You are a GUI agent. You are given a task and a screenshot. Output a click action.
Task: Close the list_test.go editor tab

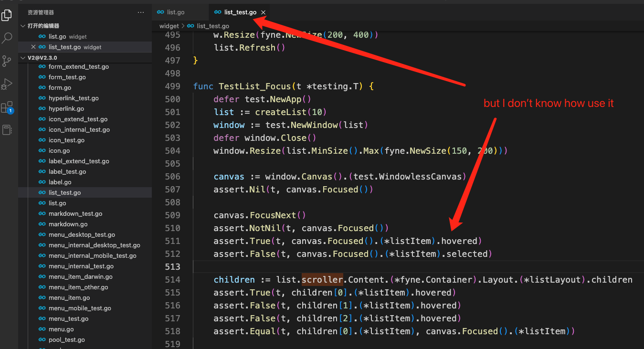point(263,12)
